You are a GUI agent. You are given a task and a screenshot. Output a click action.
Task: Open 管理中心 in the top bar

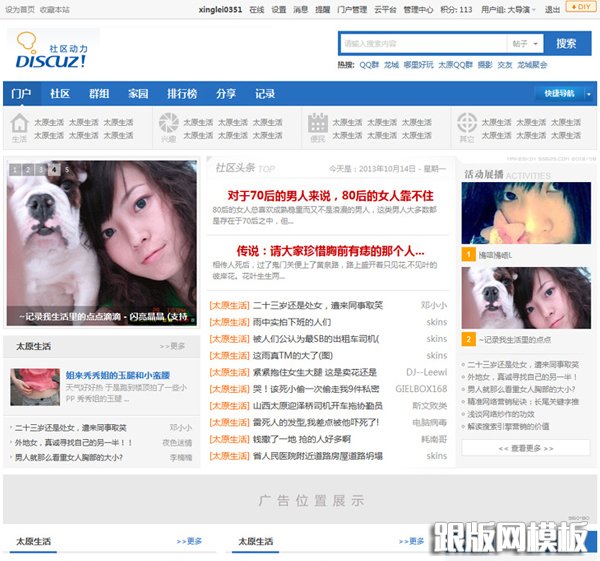418,10
